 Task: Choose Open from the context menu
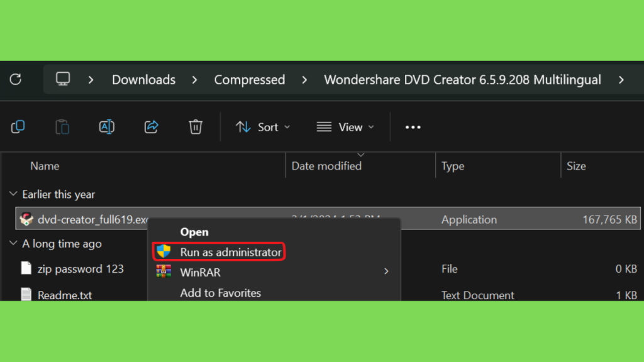pos(194,232)
